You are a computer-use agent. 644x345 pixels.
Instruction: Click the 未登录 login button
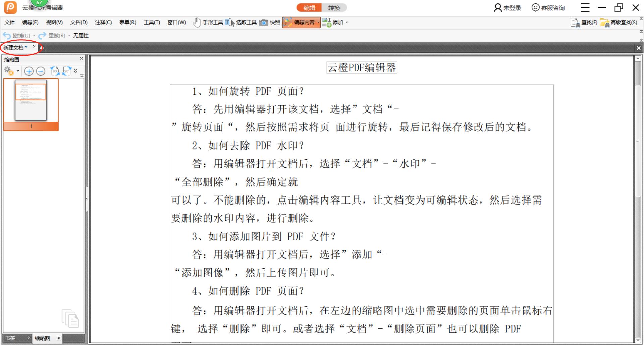tap(507, 8)
